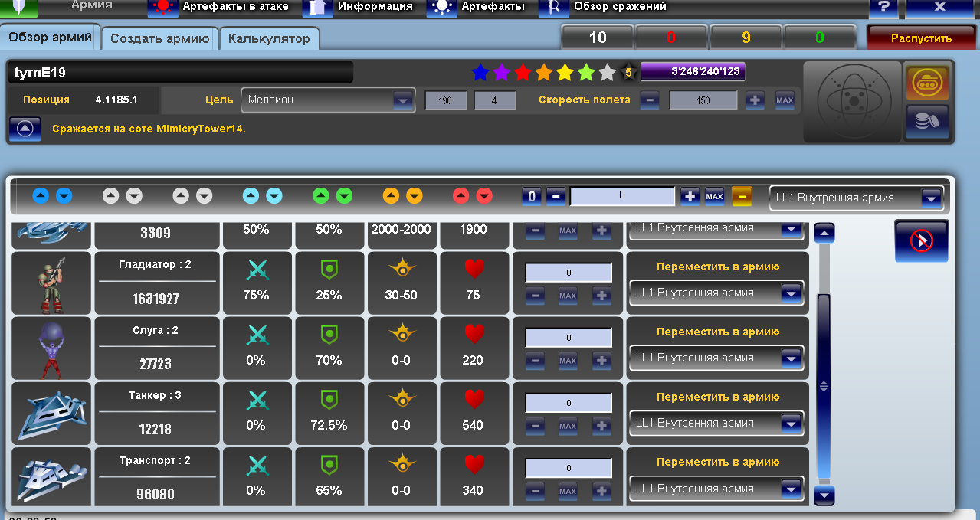This screenshot has width=980, height=520.
Task: Click the orange tank icon button
Action: [927, 82]
